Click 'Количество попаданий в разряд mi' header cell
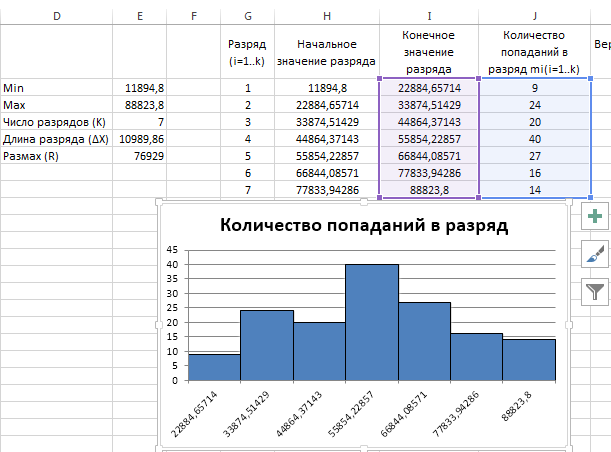Viewport: 611px width, 452px height. (535, 52)
